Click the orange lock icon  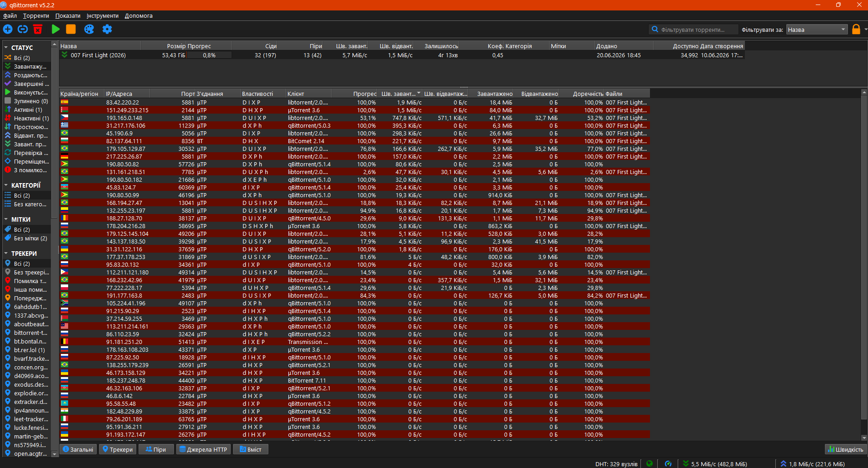click(856, 29)
